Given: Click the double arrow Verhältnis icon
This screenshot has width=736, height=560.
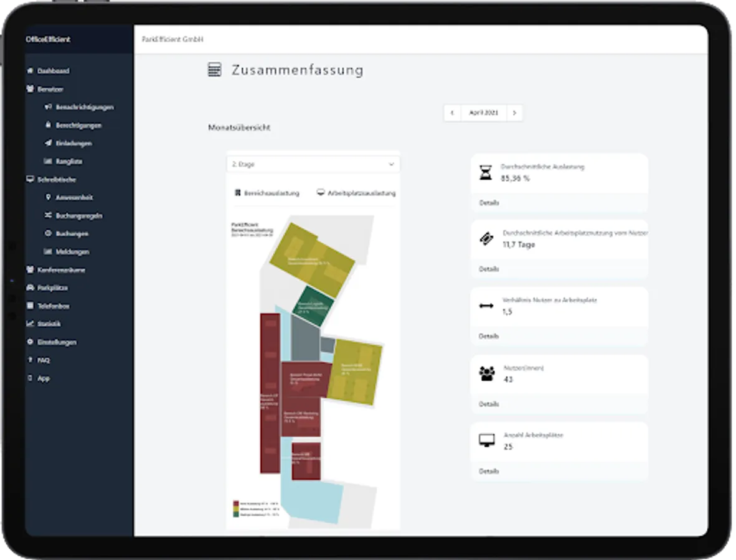Looking at the screenshot, I should point(486,306).
